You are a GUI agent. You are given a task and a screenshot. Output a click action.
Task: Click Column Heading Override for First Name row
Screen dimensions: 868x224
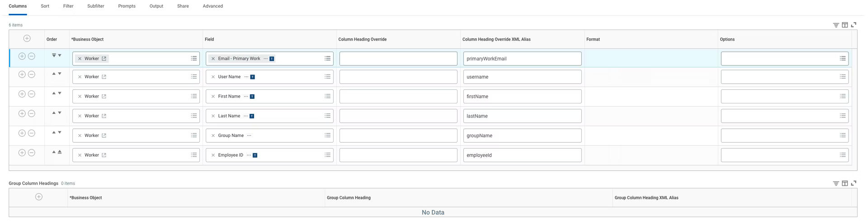tap(398, 96)
